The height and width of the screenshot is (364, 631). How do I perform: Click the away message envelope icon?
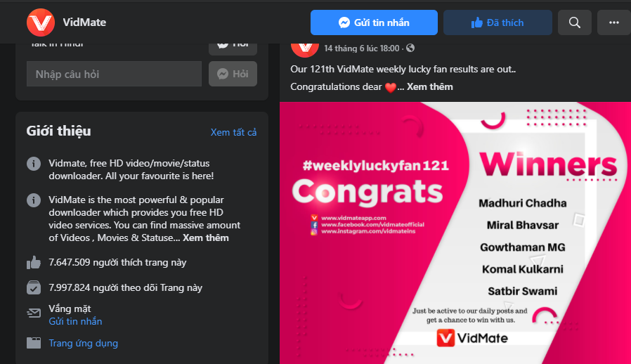(x=34, y=313)
